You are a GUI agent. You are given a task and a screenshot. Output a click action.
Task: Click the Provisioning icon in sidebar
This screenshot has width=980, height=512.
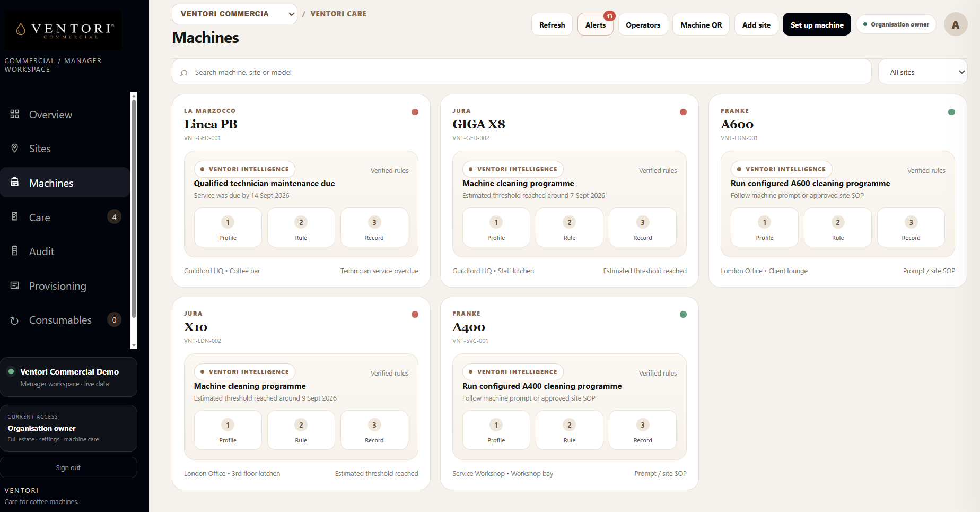coord(15,285)
